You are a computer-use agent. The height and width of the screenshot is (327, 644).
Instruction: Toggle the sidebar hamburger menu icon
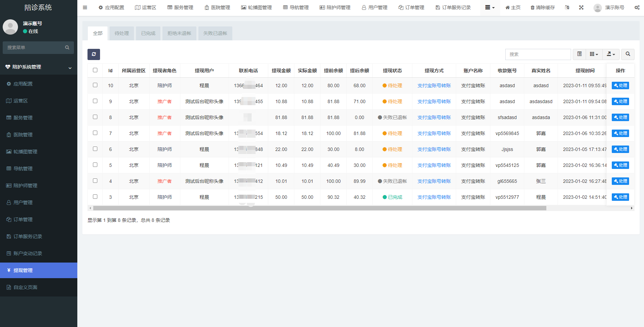(x=85, y=7)
